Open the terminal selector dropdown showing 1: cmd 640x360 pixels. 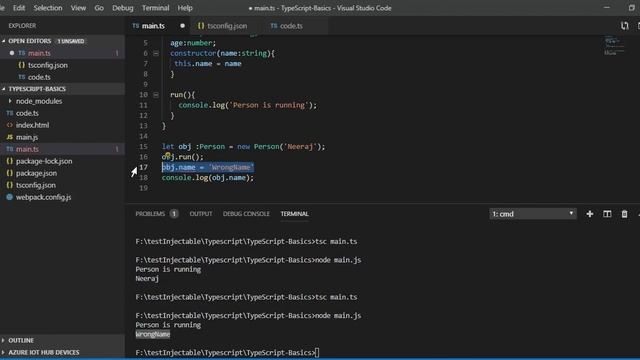[x=533, y=214]
